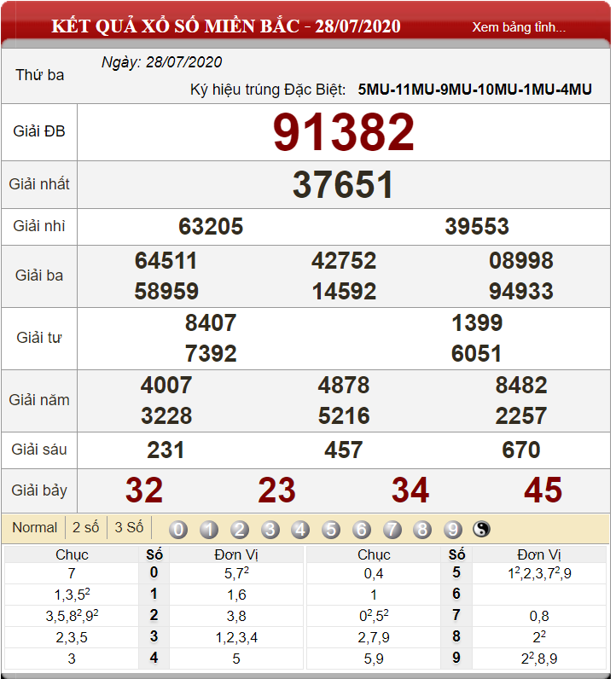Image resolution: width=616 pixels, height=679 pixels.
Task: Highlight results with ball number 3
Action: pyautogui.click(x=270, y=529)
